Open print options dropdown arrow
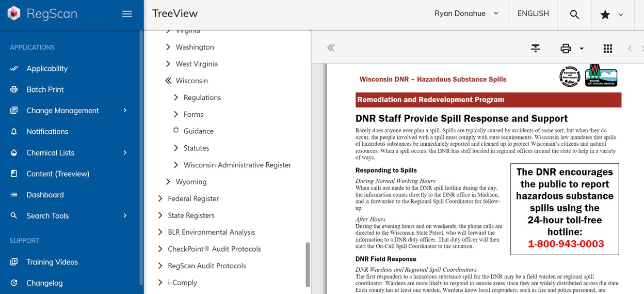The width and height of the screenshot is (644, 294). click(x=582, y=49)
